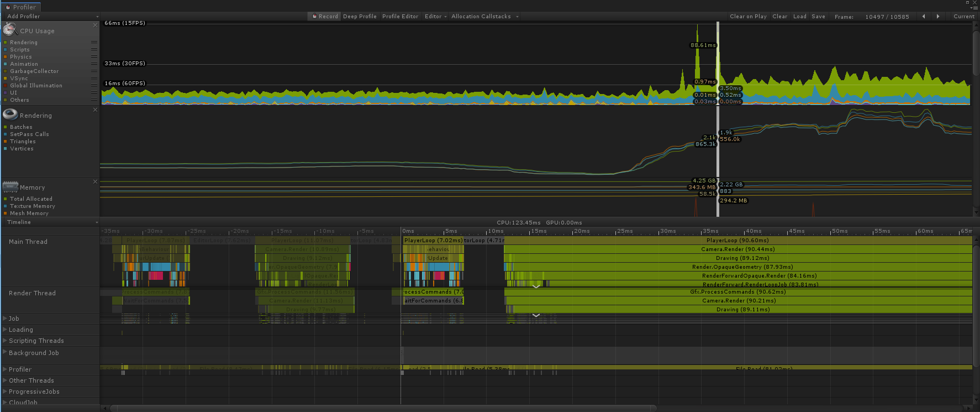Click the reorder handle beside Rendering
This screenshot has width=980, height=412.
click(x=94, y=42)
